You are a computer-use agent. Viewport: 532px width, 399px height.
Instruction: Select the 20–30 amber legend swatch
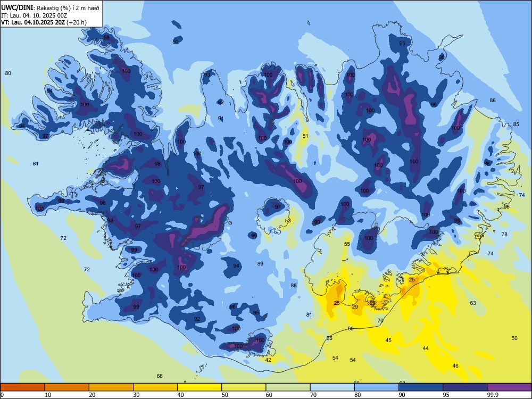(111, 387)
